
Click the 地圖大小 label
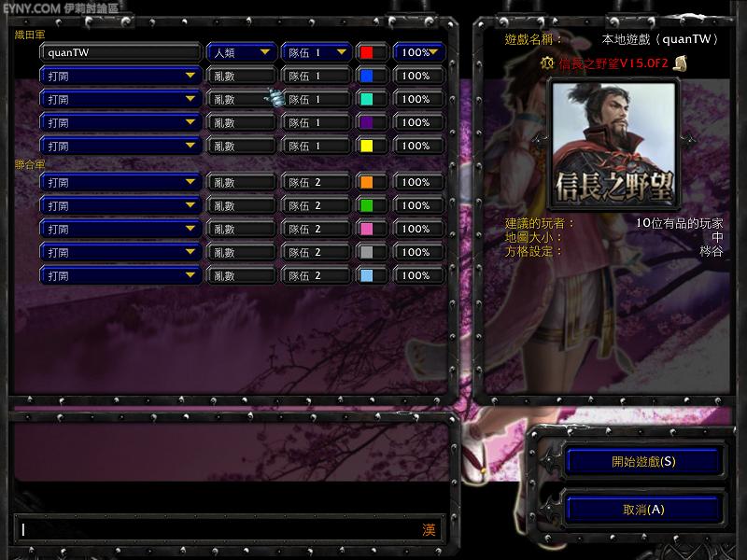click(x=533, y=237)
